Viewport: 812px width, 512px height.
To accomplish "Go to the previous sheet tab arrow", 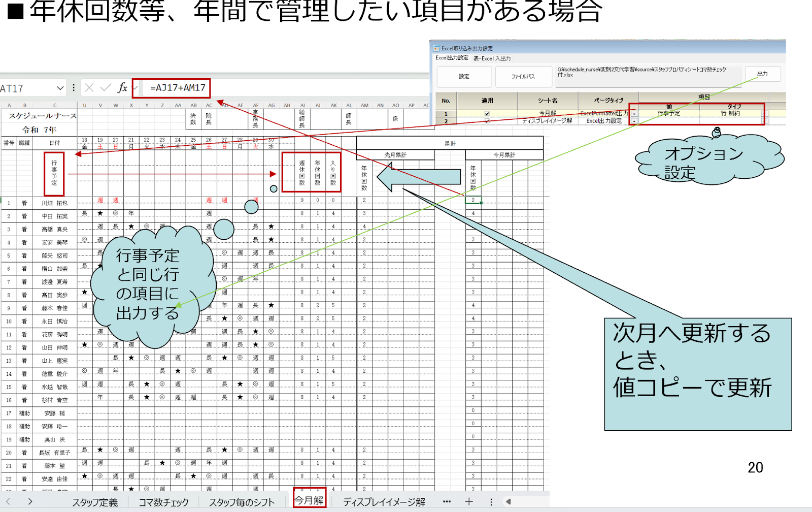I will coord(8,501).
